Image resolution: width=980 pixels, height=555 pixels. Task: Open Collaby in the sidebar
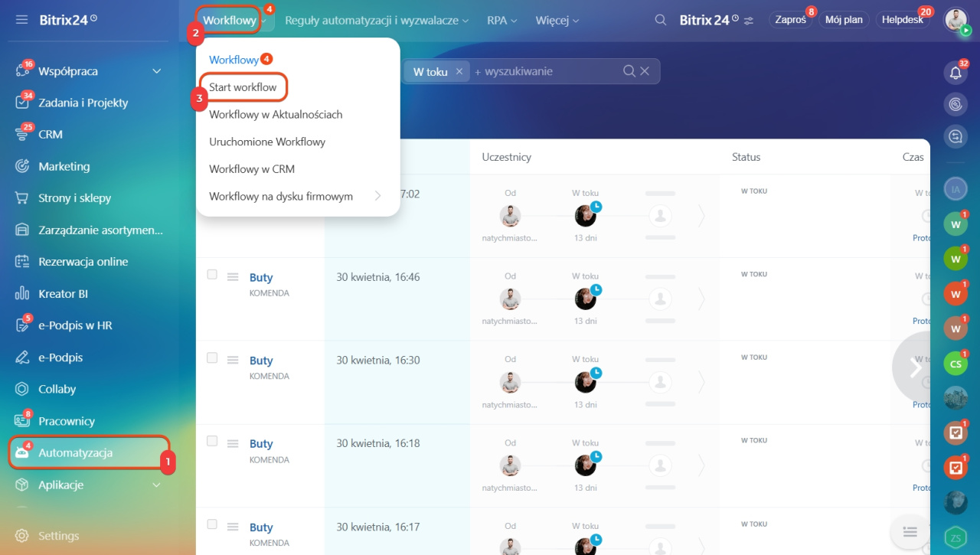tap(57, 389)
